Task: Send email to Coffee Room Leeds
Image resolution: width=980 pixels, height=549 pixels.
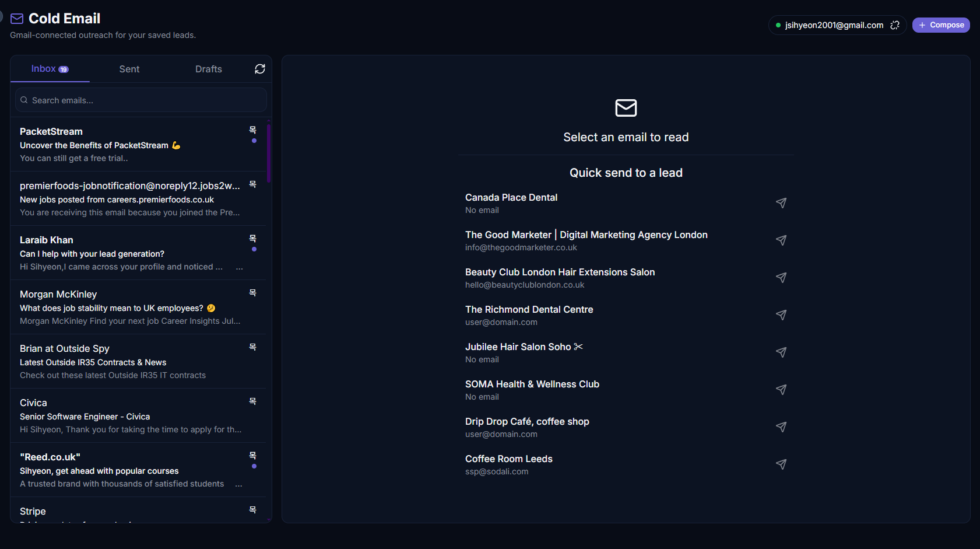Action: (781, 464)
